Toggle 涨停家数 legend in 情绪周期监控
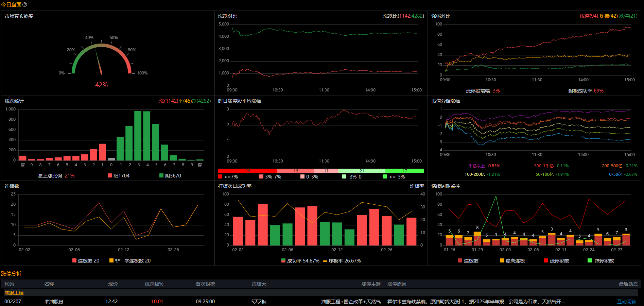The image size is (644, 306). pyautogui.click(x=556, y=261)
